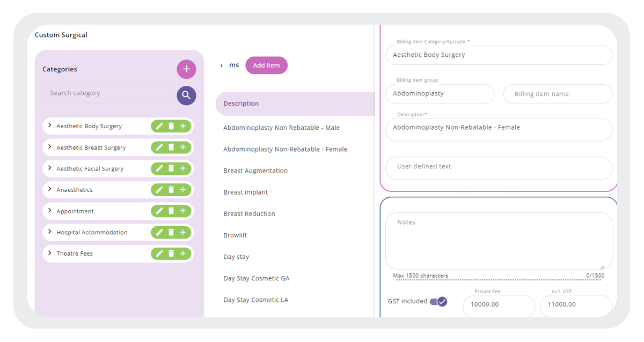This screenshot has width=644, height=342.
Task: Delete the Anaesthetics category
Action: pyautogui.click(x=172, y=189)
